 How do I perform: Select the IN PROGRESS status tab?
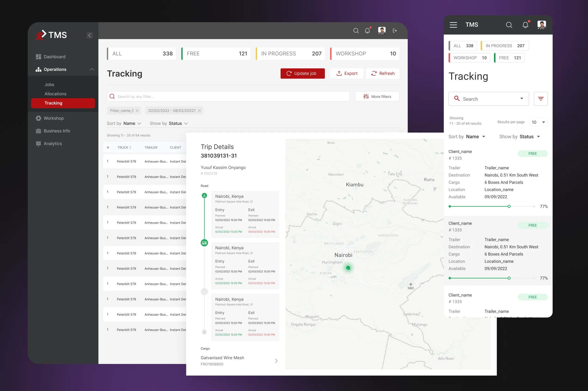291,54
